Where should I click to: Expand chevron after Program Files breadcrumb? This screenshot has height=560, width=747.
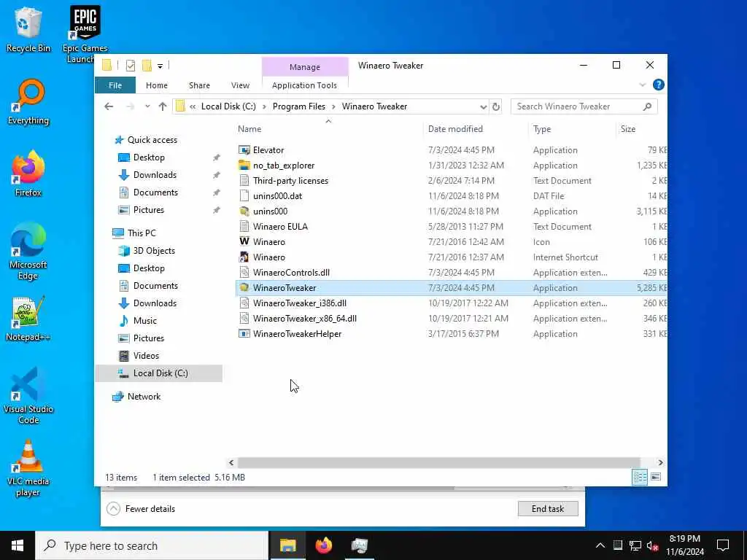[x=333, y=106]
